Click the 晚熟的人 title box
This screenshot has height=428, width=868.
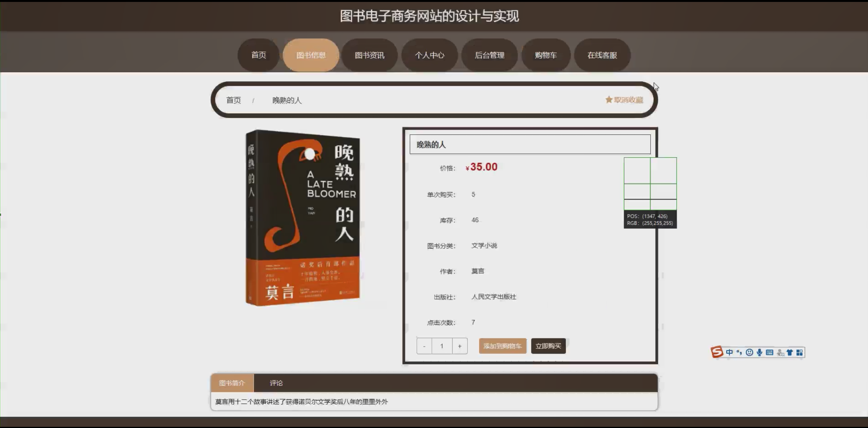coord(530,145)
